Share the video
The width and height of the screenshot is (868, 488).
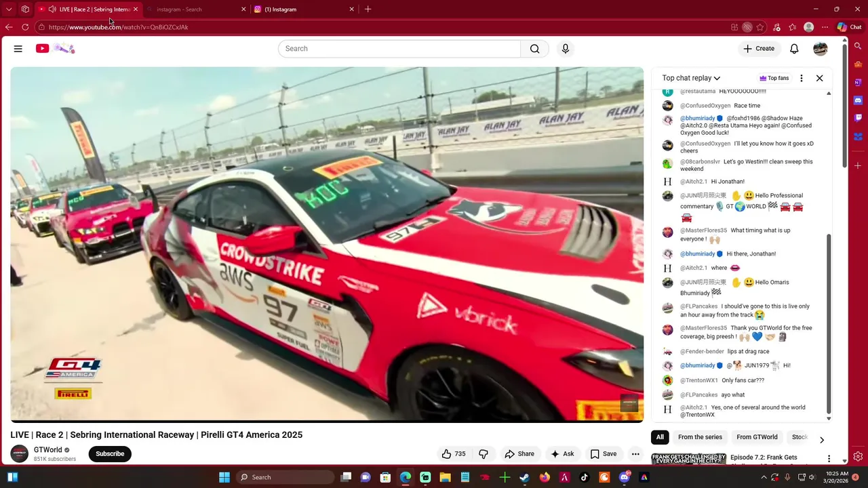(519, 454)
